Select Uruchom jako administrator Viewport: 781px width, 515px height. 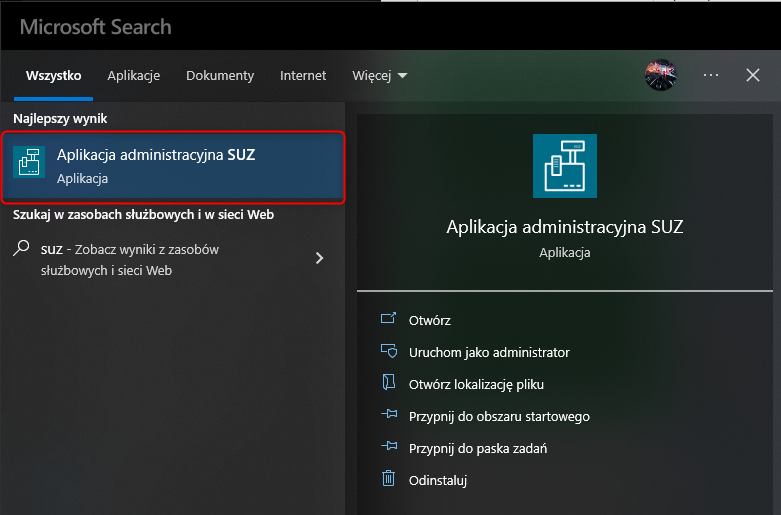(489, 353)
